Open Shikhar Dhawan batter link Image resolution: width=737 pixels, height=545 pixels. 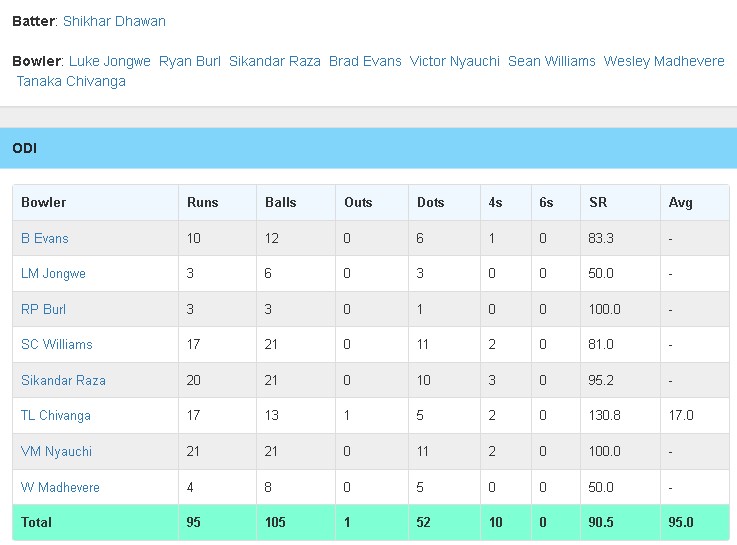click(x=114, y=21)
